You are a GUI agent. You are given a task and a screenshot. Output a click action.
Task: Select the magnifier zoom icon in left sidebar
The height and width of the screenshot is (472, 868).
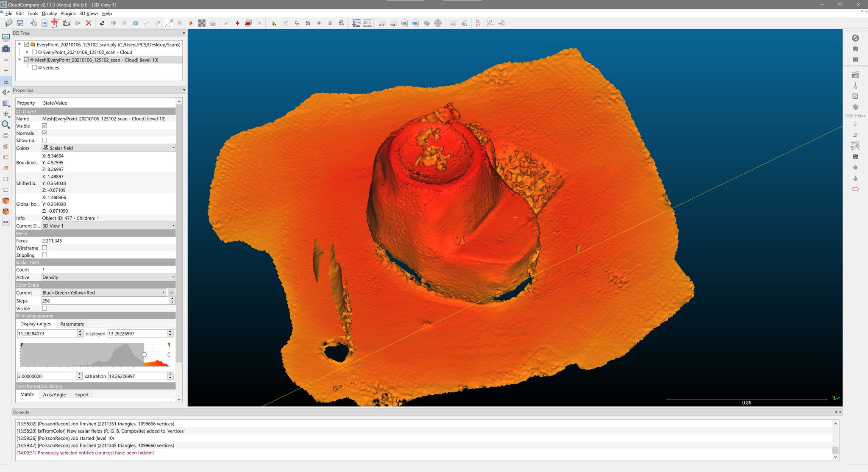(x=6, y=125)
